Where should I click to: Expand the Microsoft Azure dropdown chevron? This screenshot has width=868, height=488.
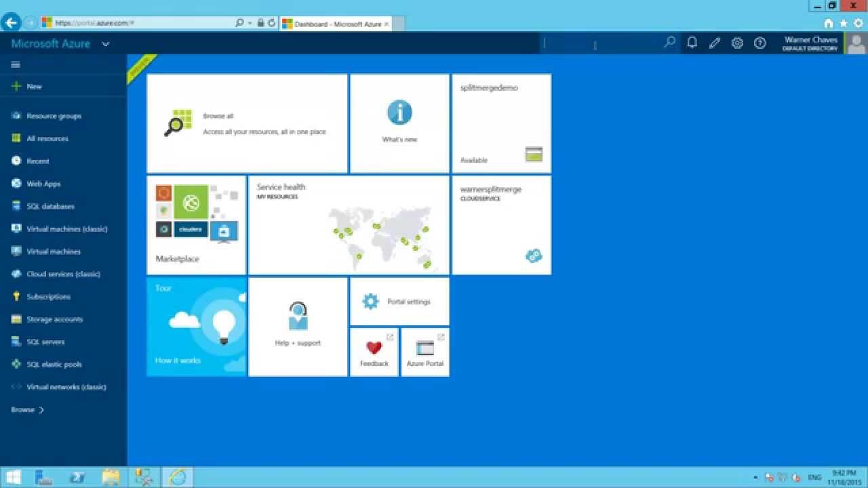point(105,44)
